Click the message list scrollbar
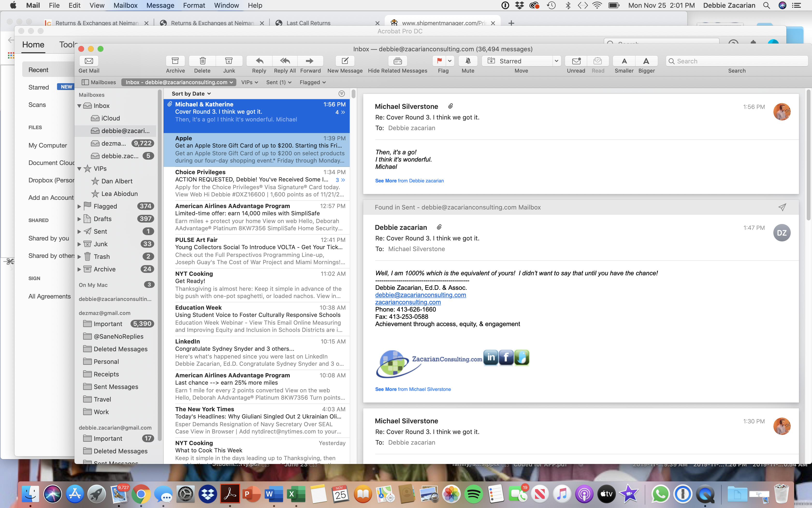Image resolution: width=812 pixels, height=508 pixels. 353,94
